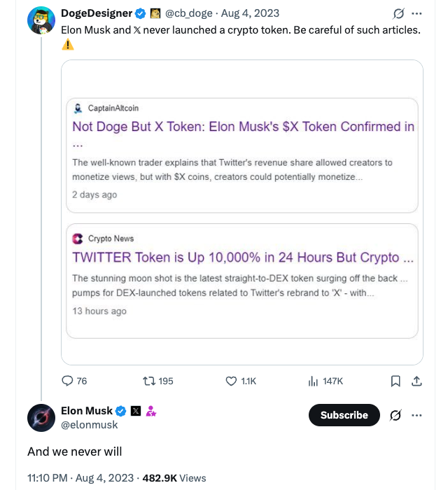Like DogeDesigner's tweet with the heart icon

[232, 381]
